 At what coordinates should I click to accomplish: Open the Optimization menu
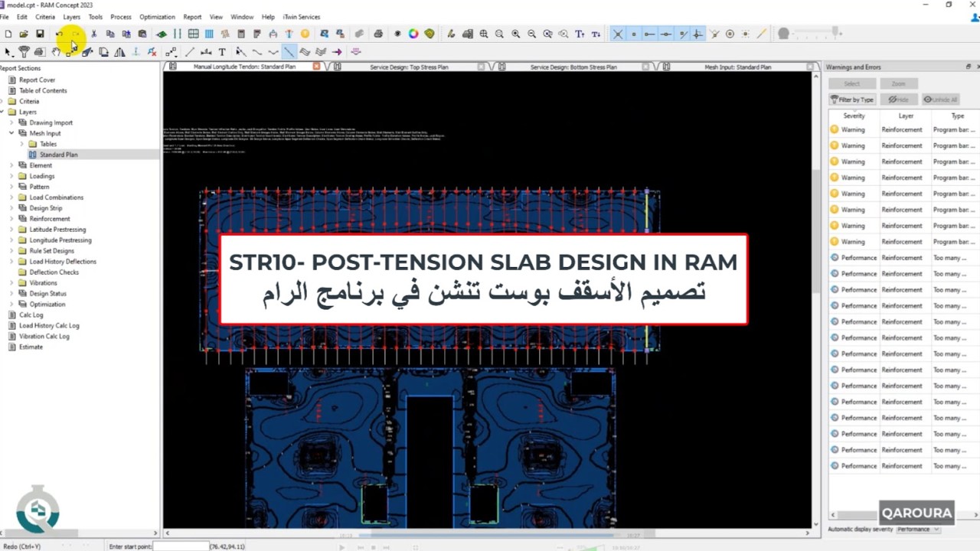[157, 16]
